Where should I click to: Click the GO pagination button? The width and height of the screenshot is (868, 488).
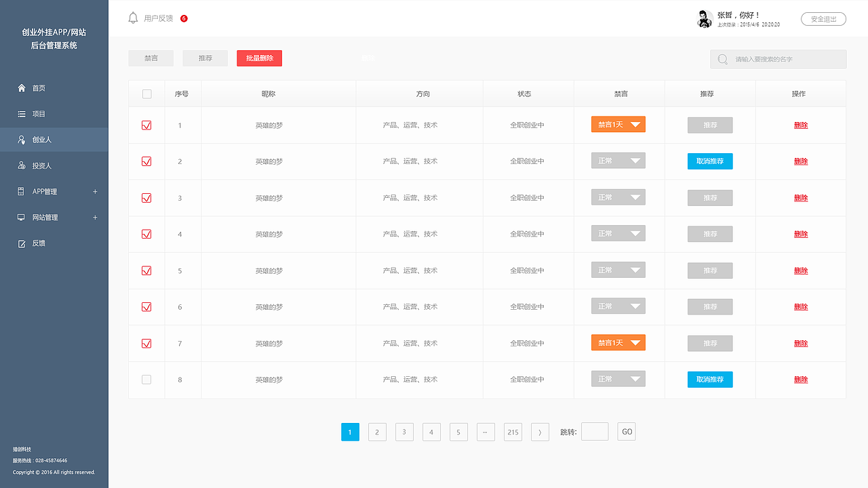point(627,432)
